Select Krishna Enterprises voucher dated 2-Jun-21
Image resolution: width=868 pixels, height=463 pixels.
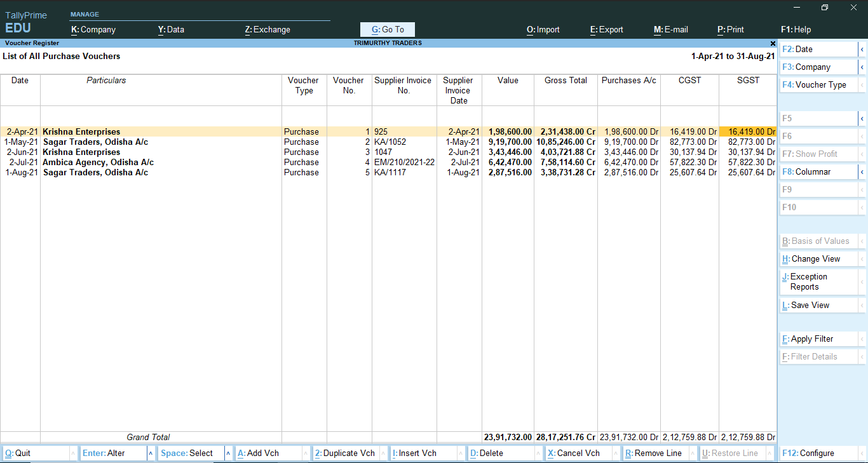(x=388, y=152)
